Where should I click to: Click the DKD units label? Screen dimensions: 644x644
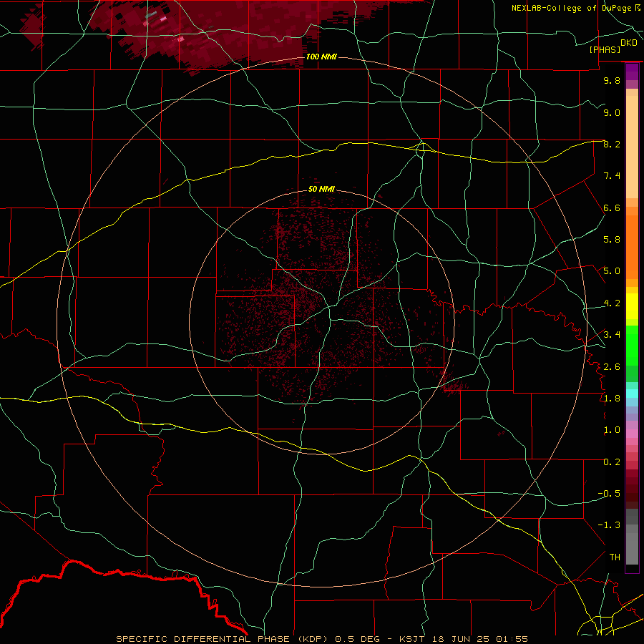point(629,42)
